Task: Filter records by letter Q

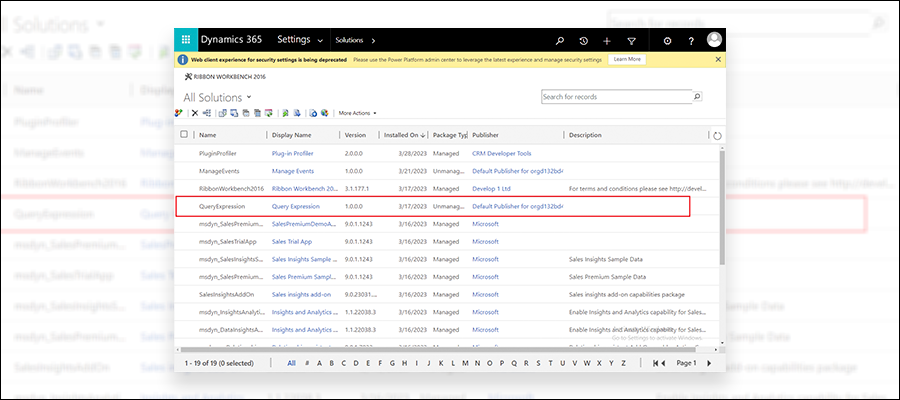Action: pyautogui.click(x=514, y=363)
